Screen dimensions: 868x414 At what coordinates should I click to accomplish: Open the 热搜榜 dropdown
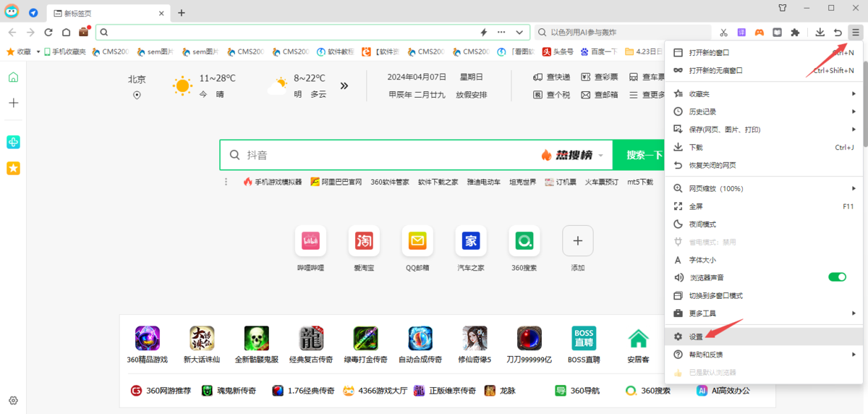tap(572, 155)
